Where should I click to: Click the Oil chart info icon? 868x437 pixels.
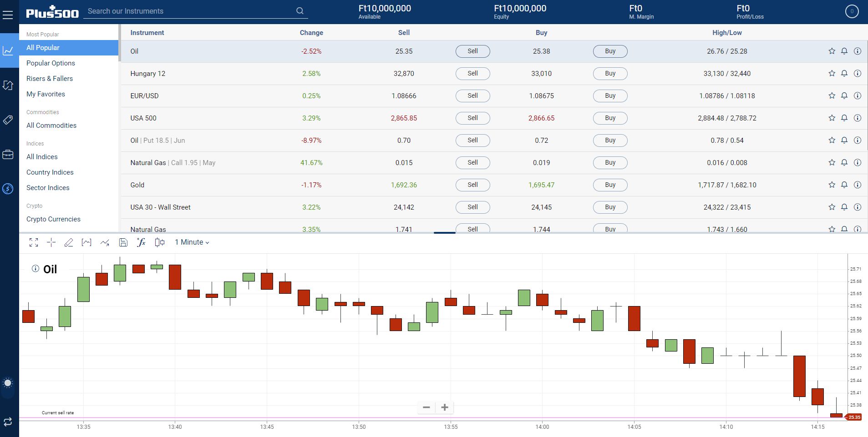[35, 269]
